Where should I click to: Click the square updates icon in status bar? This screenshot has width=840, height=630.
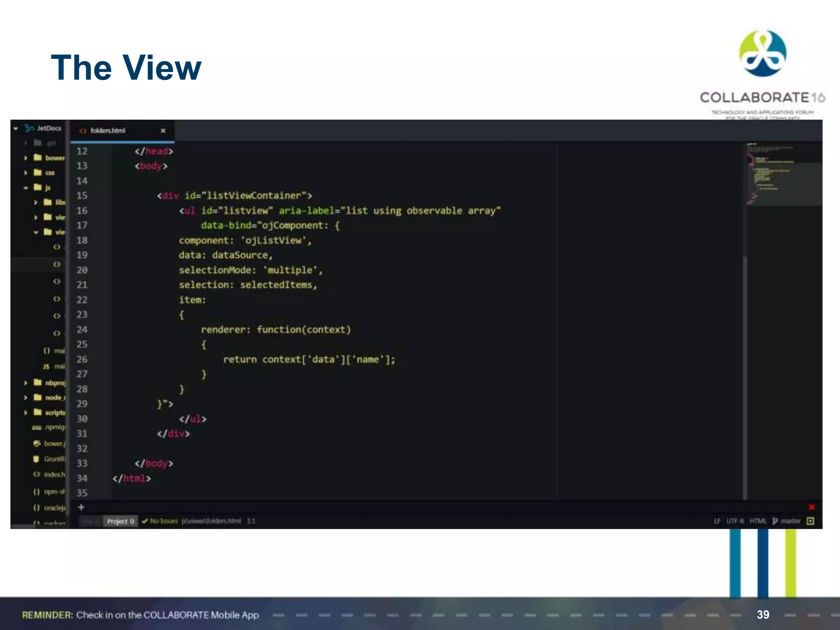[810, 521]
